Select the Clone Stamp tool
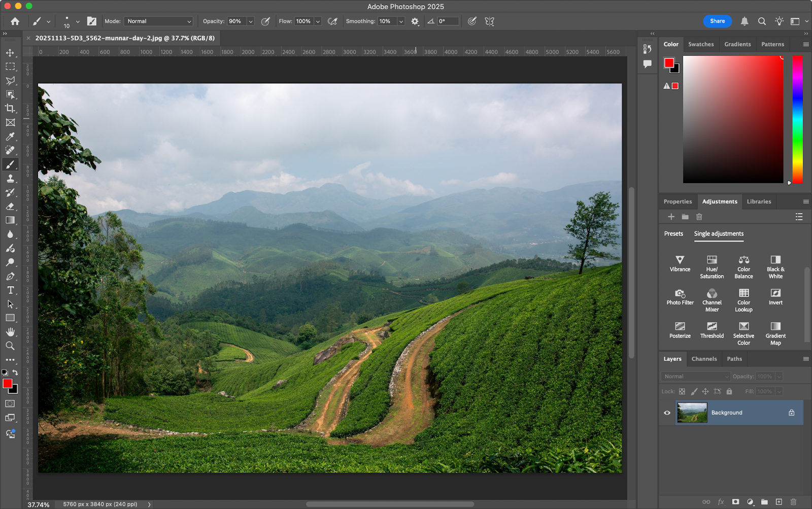Viewport: 812px width, 509px height. click(x=10, y=178)
